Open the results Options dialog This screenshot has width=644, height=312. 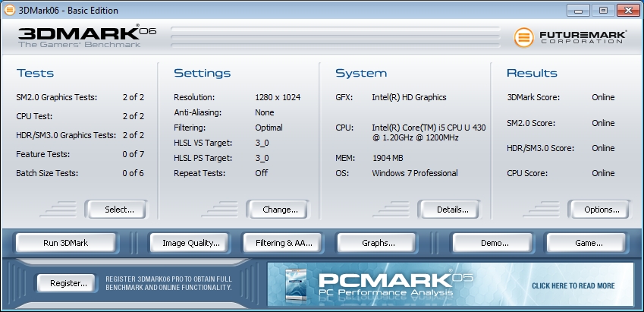pyautogui.click(x=599, y=210)
